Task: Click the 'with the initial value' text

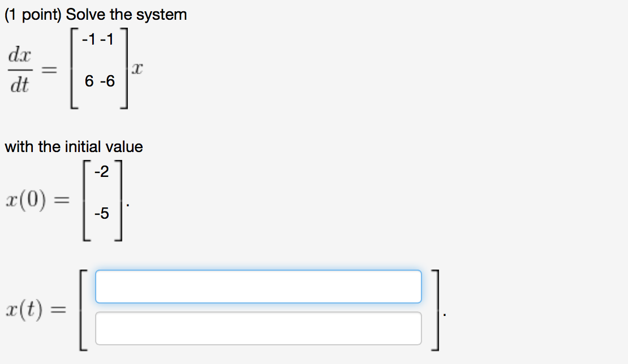Action: coord(74,147)
